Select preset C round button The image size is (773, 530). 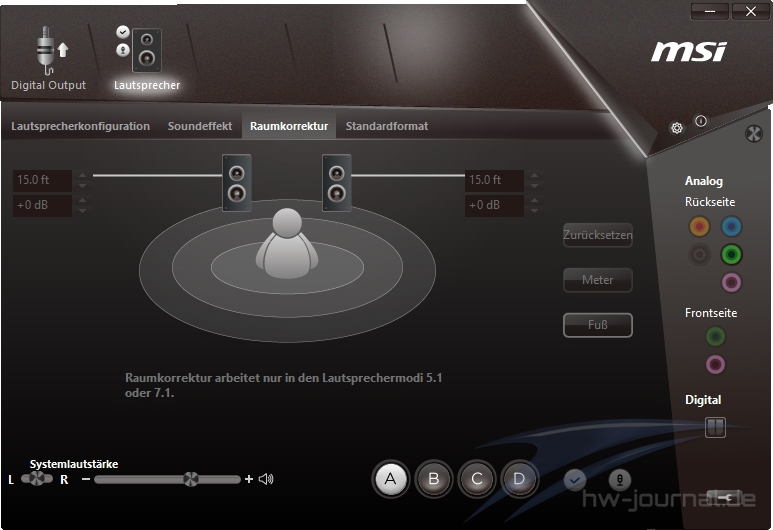pos(477,479)
